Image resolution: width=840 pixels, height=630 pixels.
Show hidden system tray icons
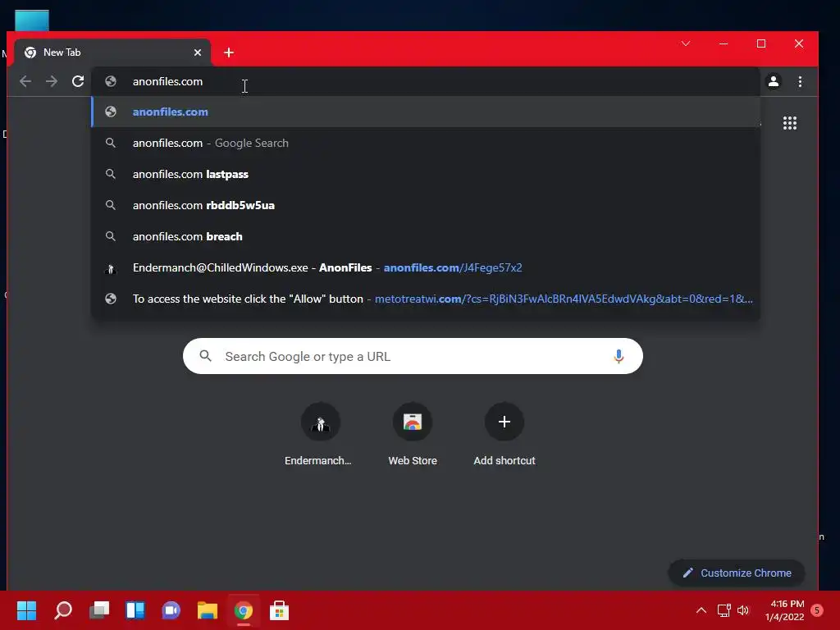coord(701,610)
